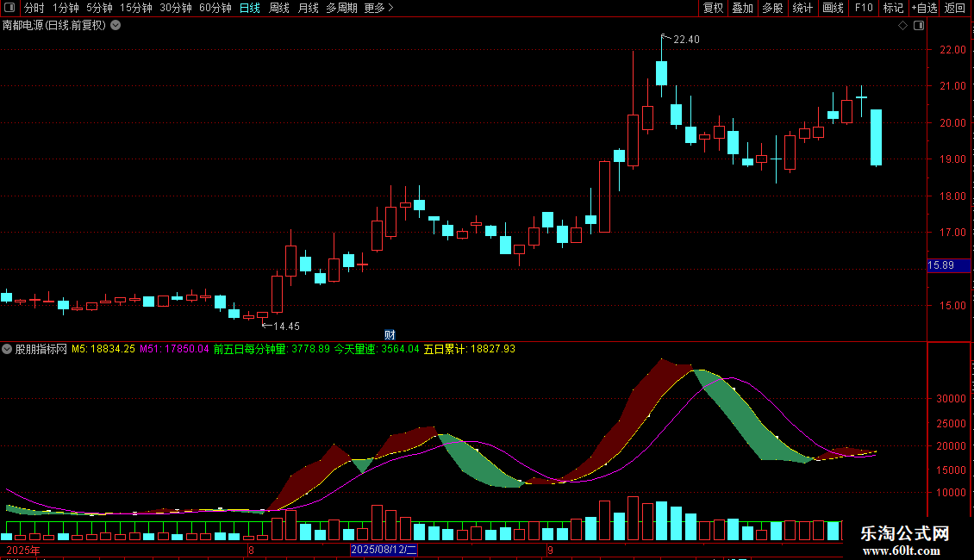Screen dimensions: 974x560
Task: Click the 标记 mark button
Action: [893, 8]
